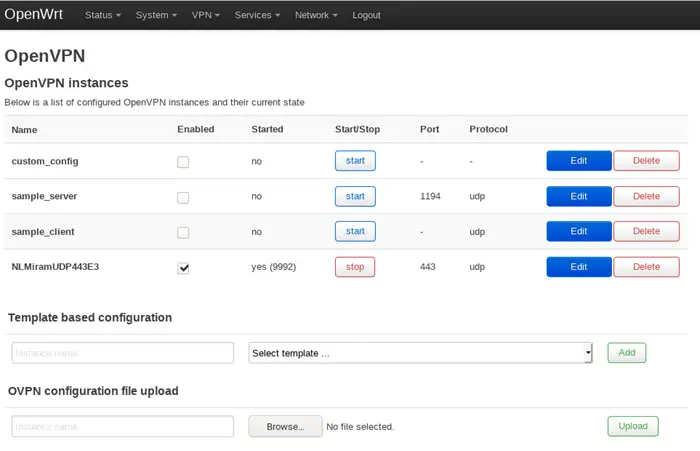Stop the NLMiramUDP443E3 instance
The height and width of the screenshot is (451, 700).
point(355,267)
